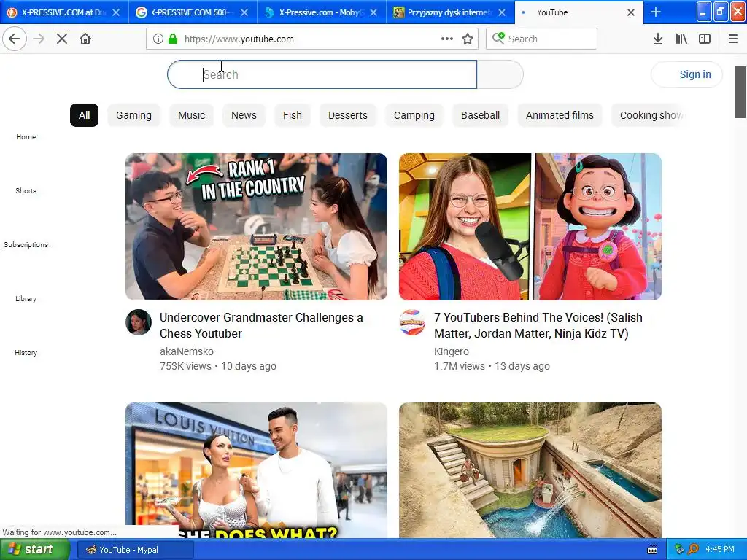Filter videos by the Cooking shows chip
This screenshot has height=560, width=747.
click(649, 115)
